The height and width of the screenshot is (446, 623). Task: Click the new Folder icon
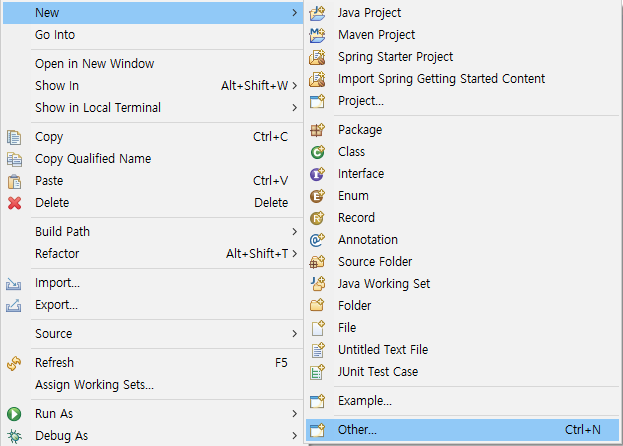click(317, 305)
